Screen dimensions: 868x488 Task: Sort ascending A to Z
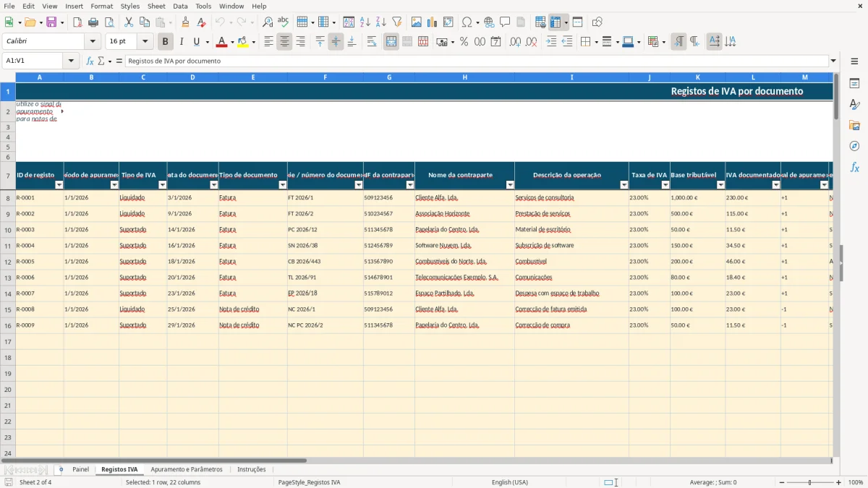coord(365,22)
